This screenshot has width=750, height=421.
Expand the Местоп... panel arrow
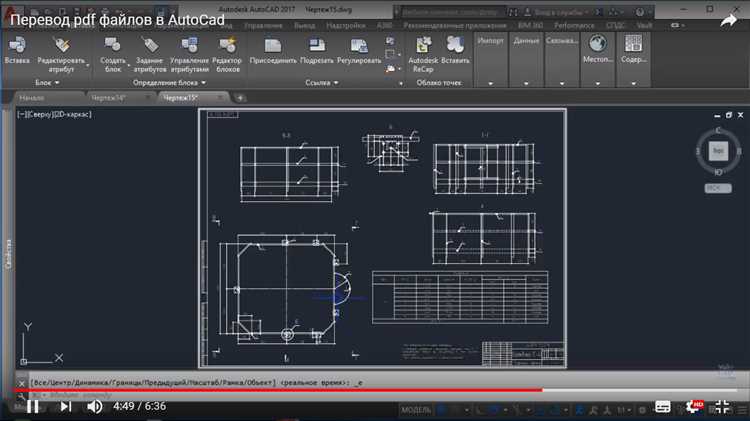[598, 84]
